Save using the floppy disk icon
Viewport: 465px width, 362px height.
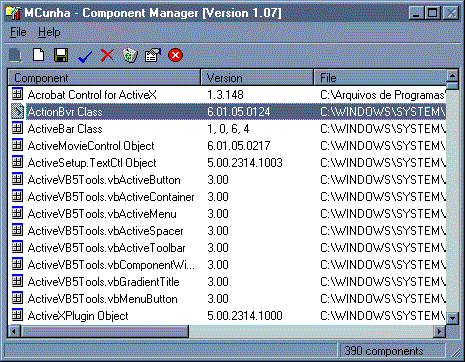tap(61, 55)
